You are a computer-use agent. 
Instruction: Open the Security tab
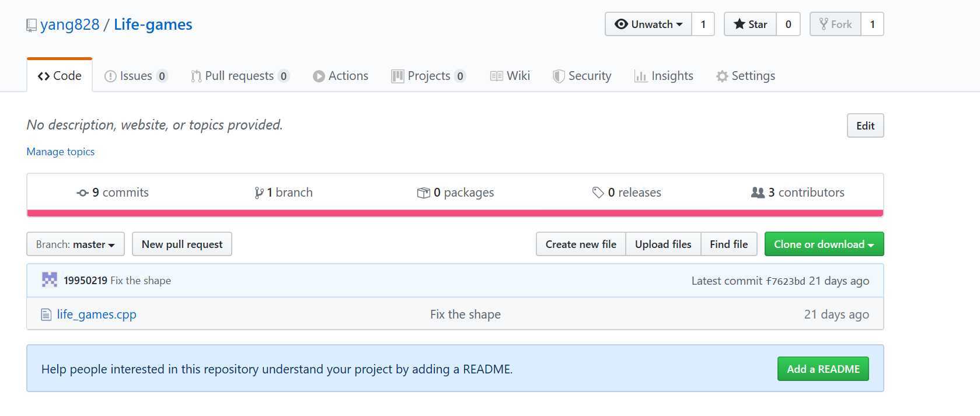click(582, 76)
